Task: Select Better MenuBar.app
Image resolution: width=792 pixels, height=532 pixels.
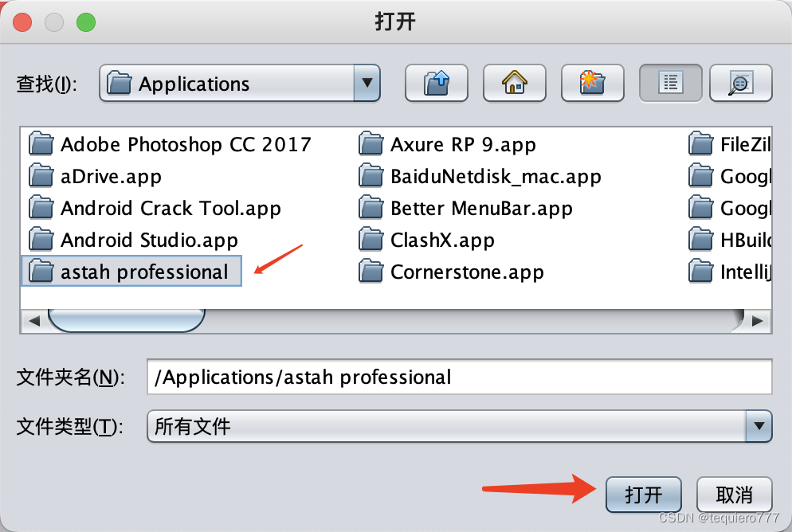Action: pyautogui.click(x=465, y=208)
